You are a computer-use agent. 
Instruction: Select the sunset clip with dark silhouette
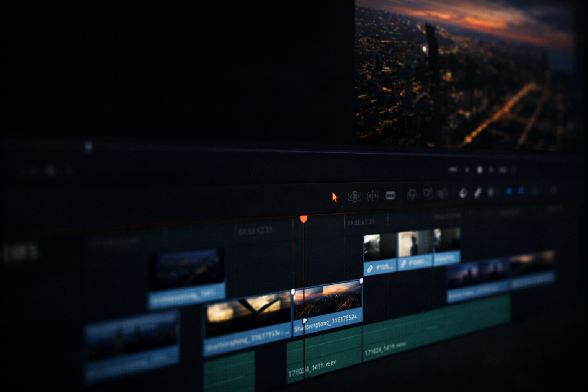click(247, 323)
